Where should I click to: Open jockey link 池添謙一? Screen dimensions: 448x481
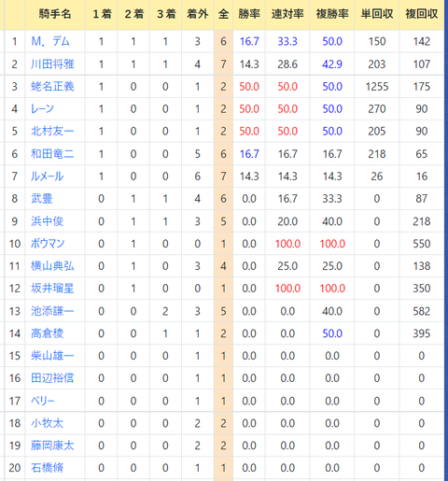[52, 311]
